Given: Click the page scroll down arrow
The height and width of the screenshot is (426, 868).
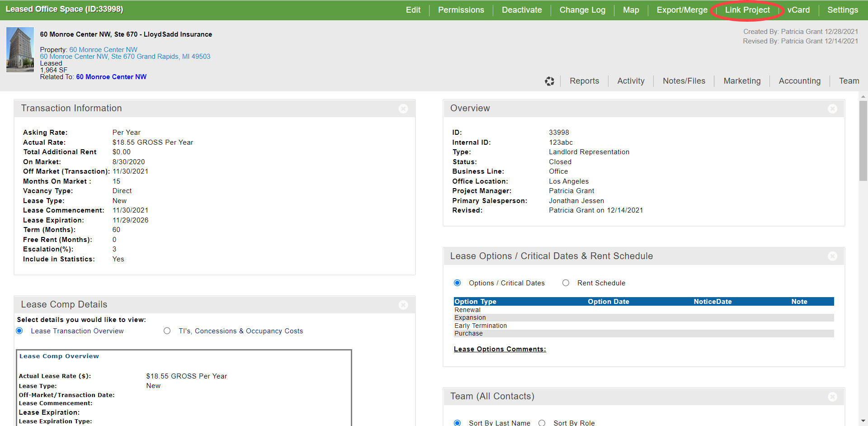Looking at the screenshot, I should [863, 421].
